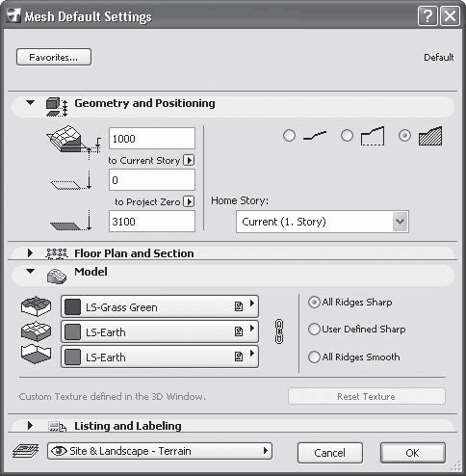Screen dimensions: 466x476
Task: Click the skirt side material icon
Action: coord(36,331)
